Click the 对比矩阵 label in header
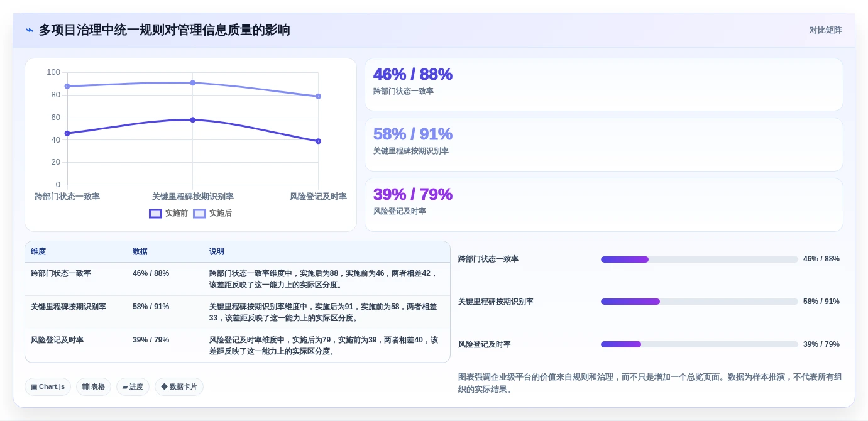Viewport: 868px width, 421px height. click(825, 30)
